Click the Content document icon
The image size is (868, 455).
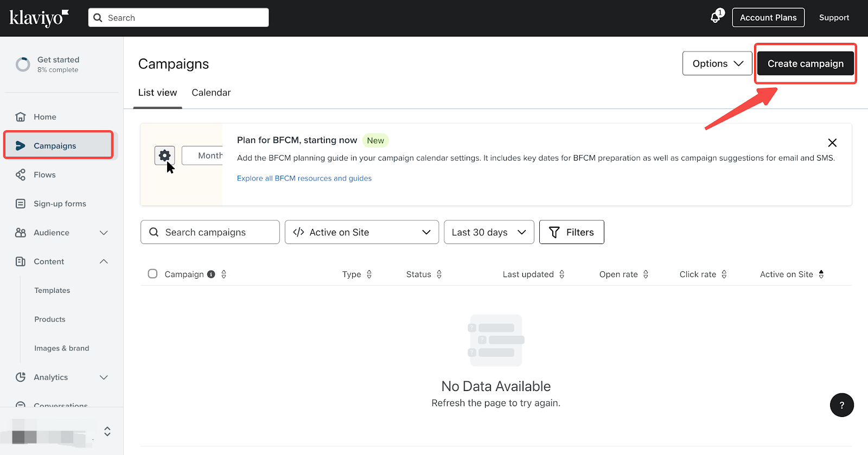[x=21, y=261]
